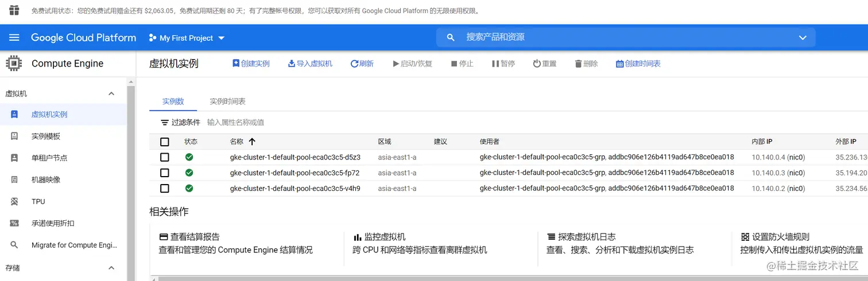Click 启动/恢复 toolbar button
Image resolution: width=868 pixels, height=281 pixels.
coord(412,64)
